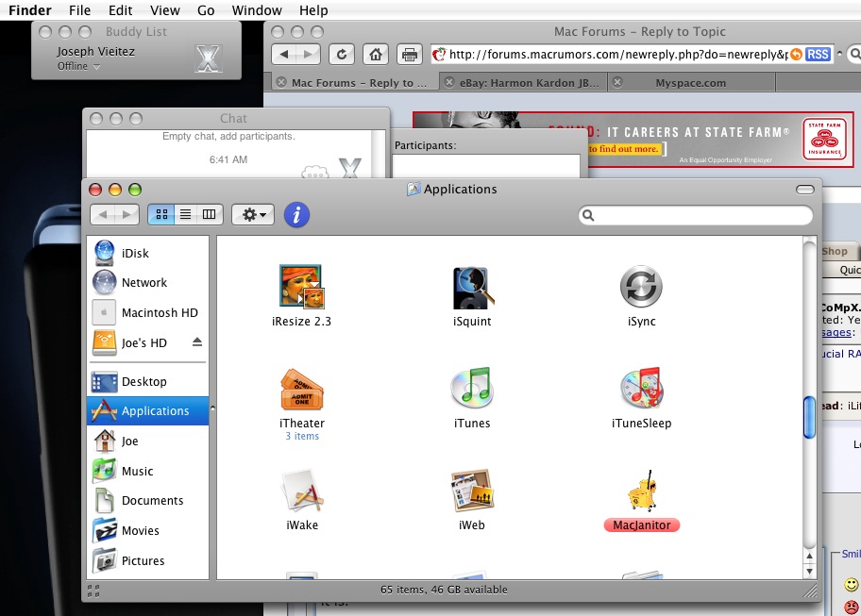
Task: Open the Action gear dropdown menu
Action: 253,214
